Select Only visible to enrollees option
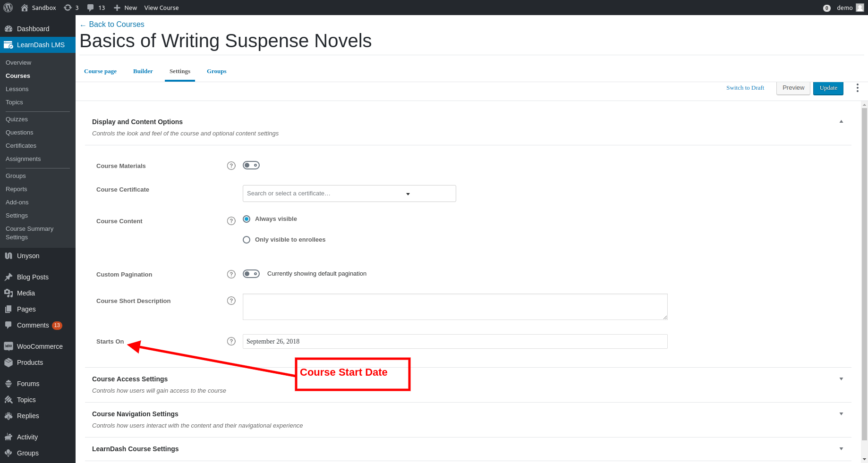This screenshot has width=868, height=463. [x=247, y=240]
